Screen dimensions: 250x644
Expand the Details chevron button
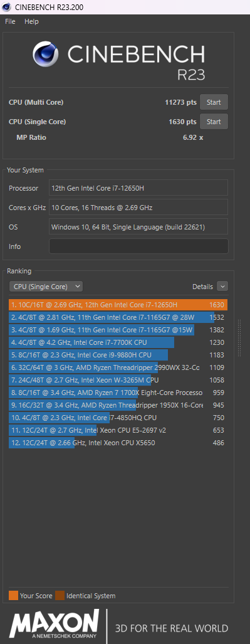pos(222,287)
